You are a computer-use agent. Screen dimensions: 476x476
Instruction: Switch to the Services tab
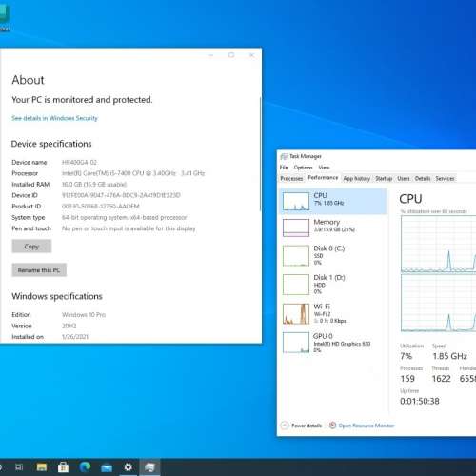coord(445,179)
